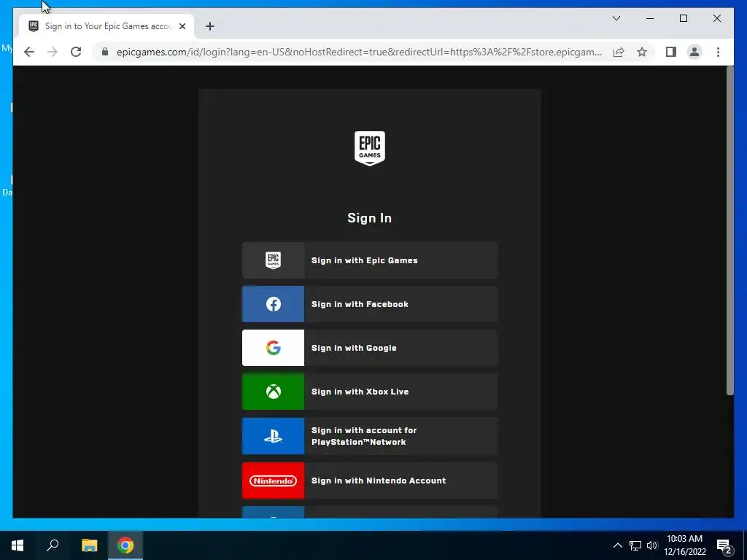The width and height of the screenshot is (747, 560).
Task: Click the Nintendo logo icon
Action: [273, 481]
